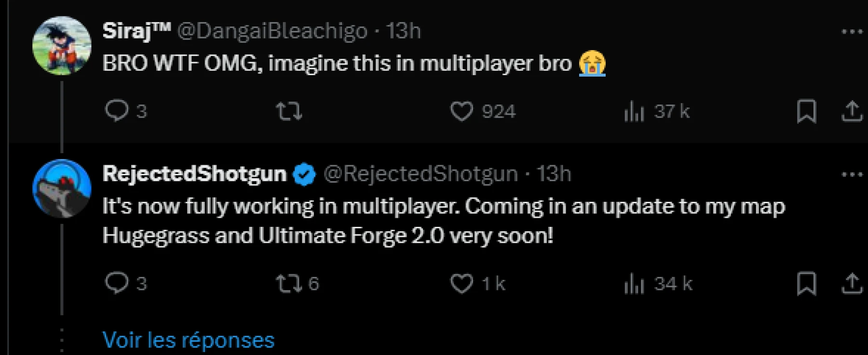Share RejectedShotgun's tweet

click(852, 283)
